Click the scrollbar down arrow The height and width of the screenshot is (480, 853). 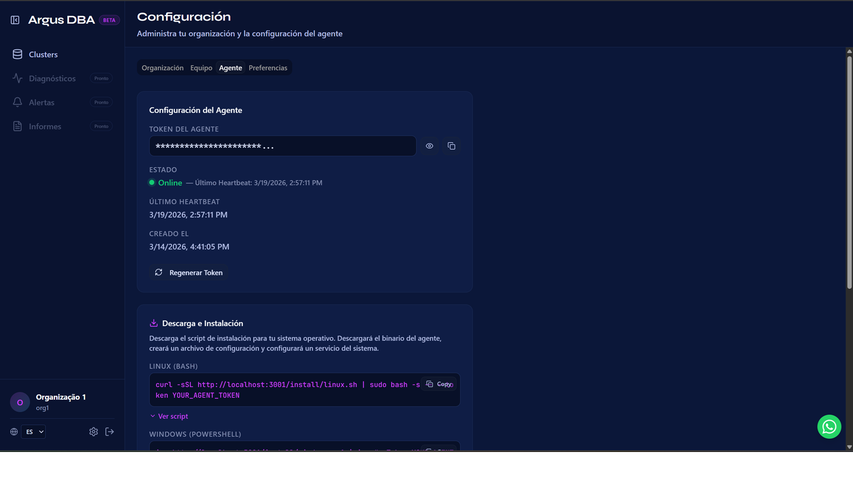click(x=849, y=447)
